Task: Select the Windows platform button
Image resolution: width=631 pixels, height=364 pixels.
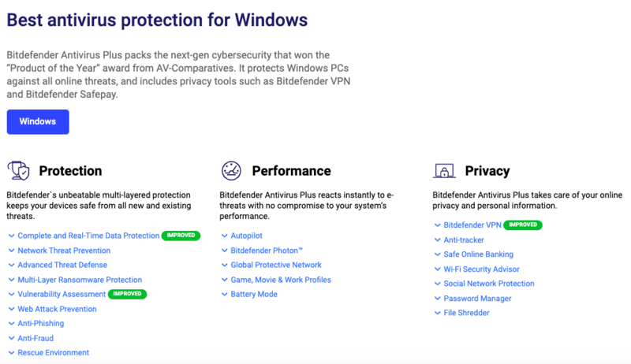Action: [x=38, y=122]
